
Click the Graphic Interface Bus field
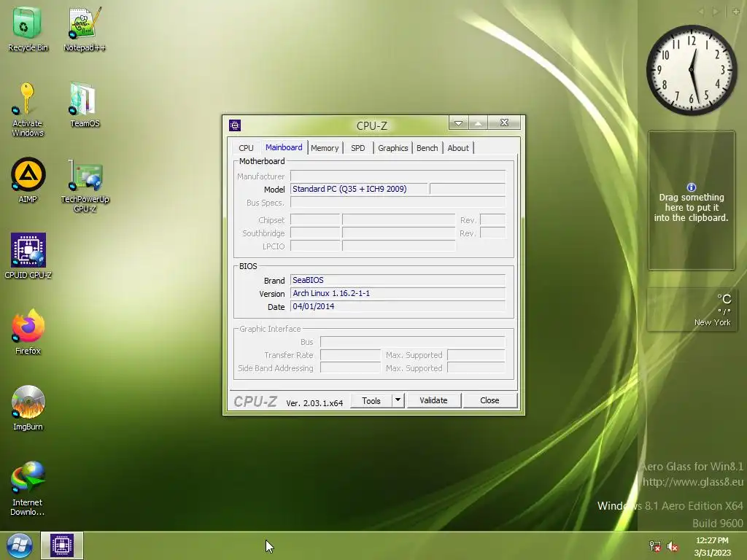(413, 342)
